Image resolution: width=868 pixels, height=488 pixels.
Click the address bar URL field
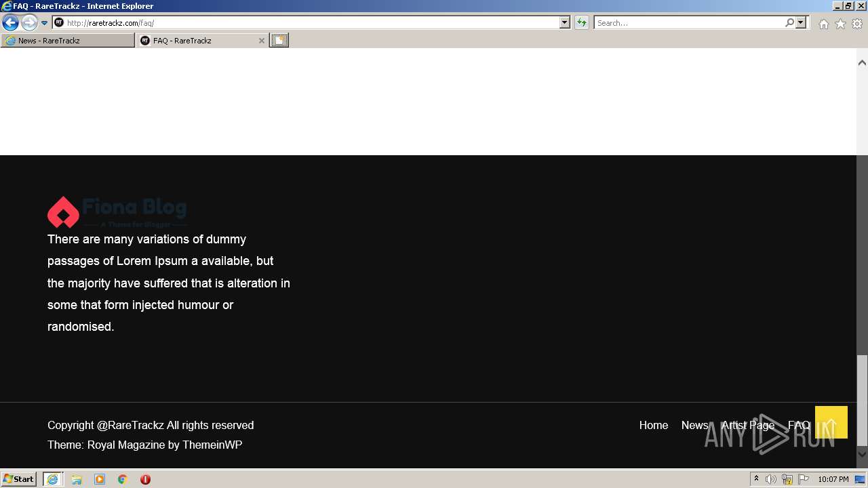(x=312, y=23)
